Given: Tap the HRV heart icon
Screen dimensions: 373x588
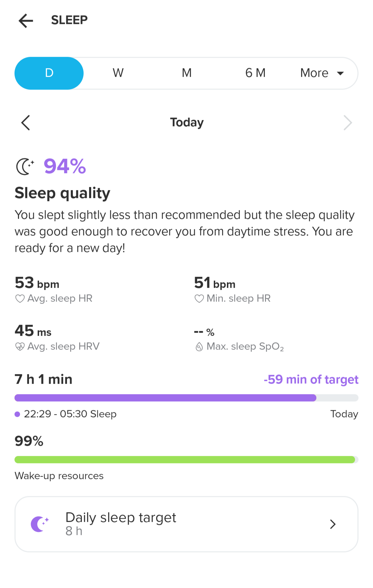Looking at the screenshot, I should pos(20,346).
